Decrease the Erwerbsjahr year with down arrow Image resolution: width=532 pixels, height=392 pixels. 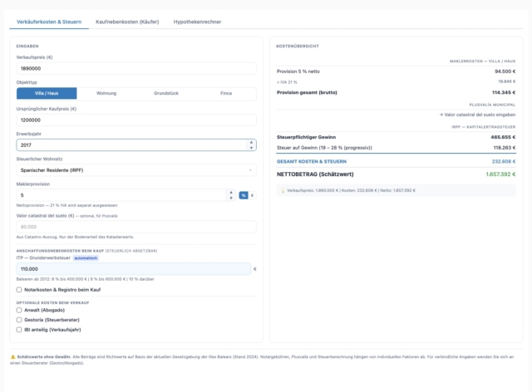click(251, 148)
